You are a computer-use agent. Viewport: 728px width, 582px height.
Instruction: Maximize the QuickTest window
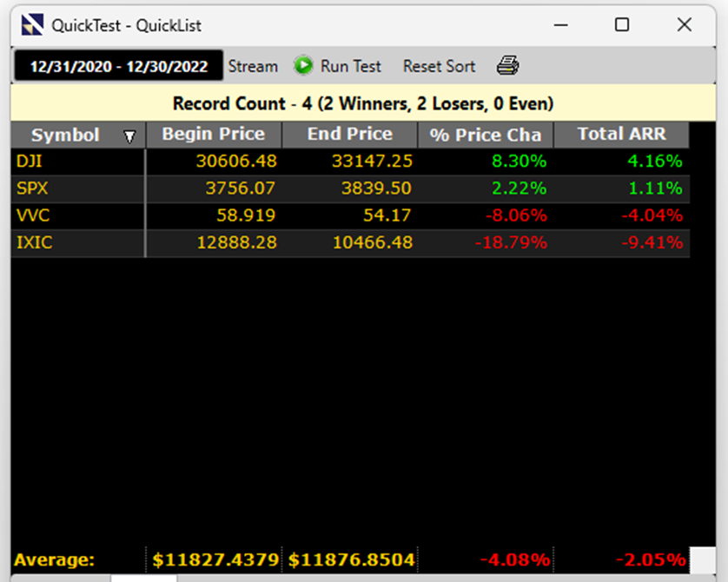622,25
